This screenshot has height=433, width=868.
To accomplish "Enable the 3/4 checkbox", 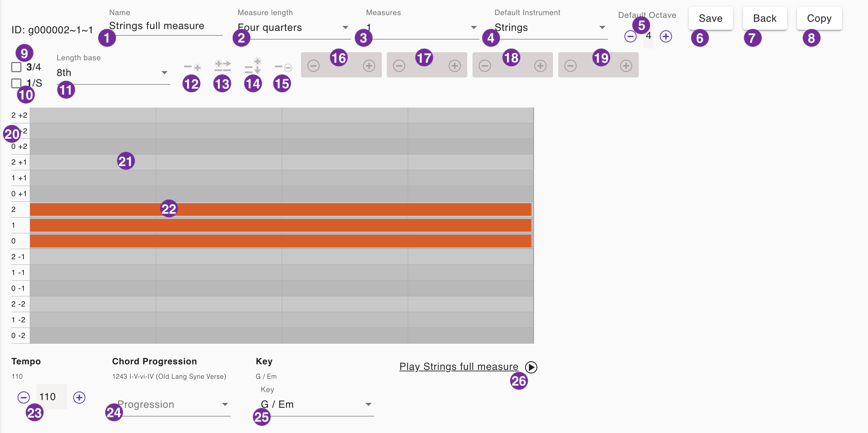I will tap(16, 67).
